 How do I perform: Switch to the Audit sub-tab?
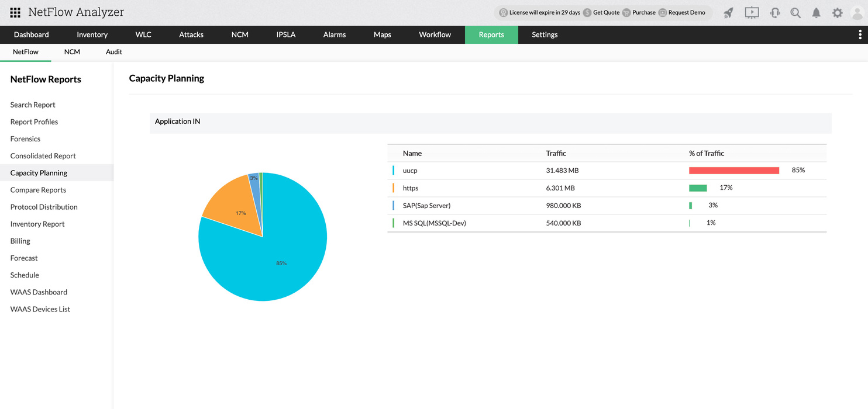click(114, 52)
